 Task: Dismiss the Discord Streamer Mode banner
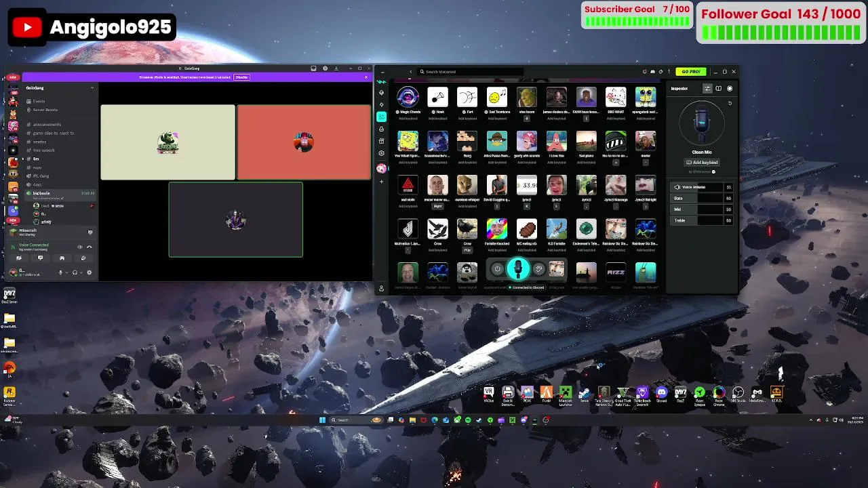click(x=367, y=77)
